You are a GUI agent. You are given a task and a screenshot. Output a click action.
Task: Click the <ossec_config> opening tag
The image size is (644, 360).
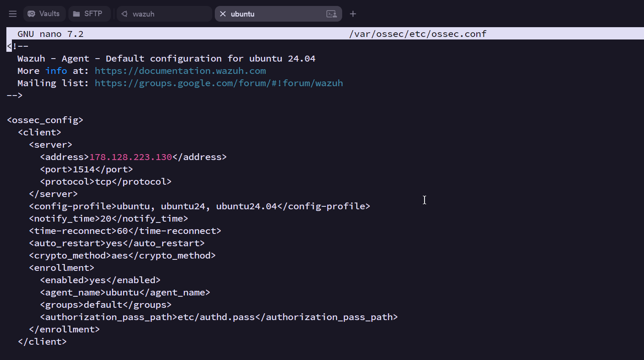tap(45, 120)
